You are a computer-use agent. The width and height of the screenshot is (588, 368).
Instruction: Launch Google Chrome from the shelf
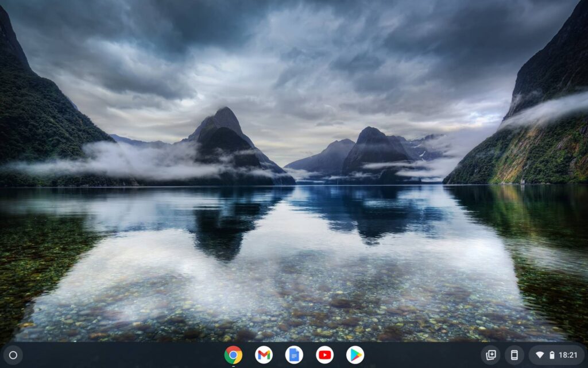233,355
